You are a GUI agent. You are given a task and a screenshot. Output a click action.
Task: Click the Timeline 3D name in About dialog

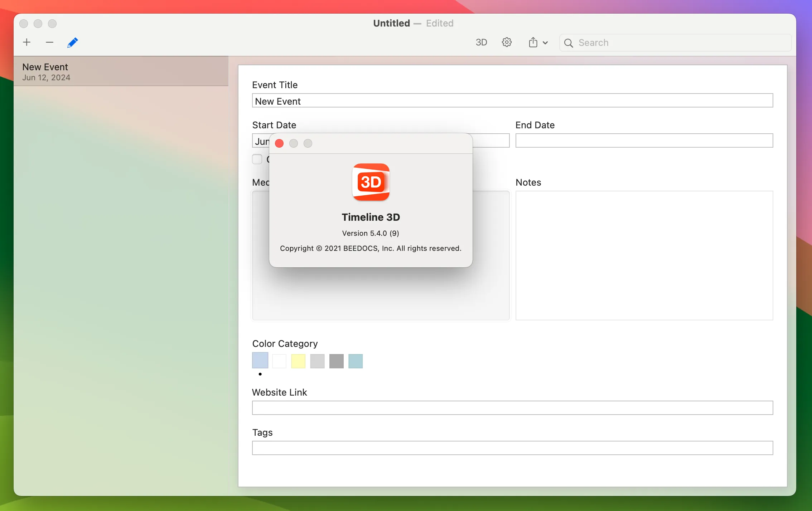371,217
